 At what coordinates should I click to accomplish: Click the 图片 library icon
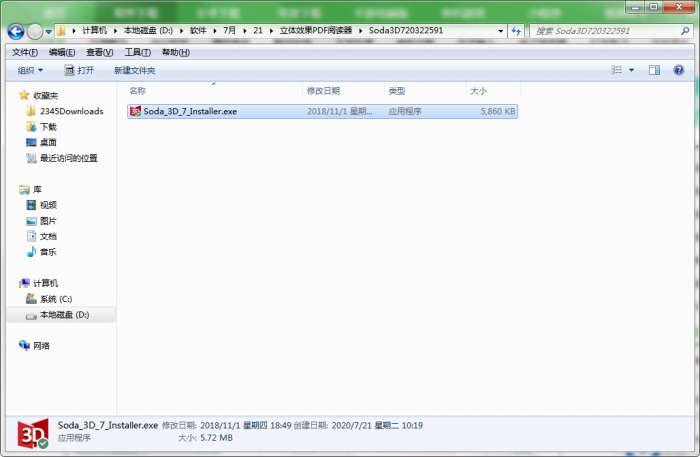[x=31, y=220]
